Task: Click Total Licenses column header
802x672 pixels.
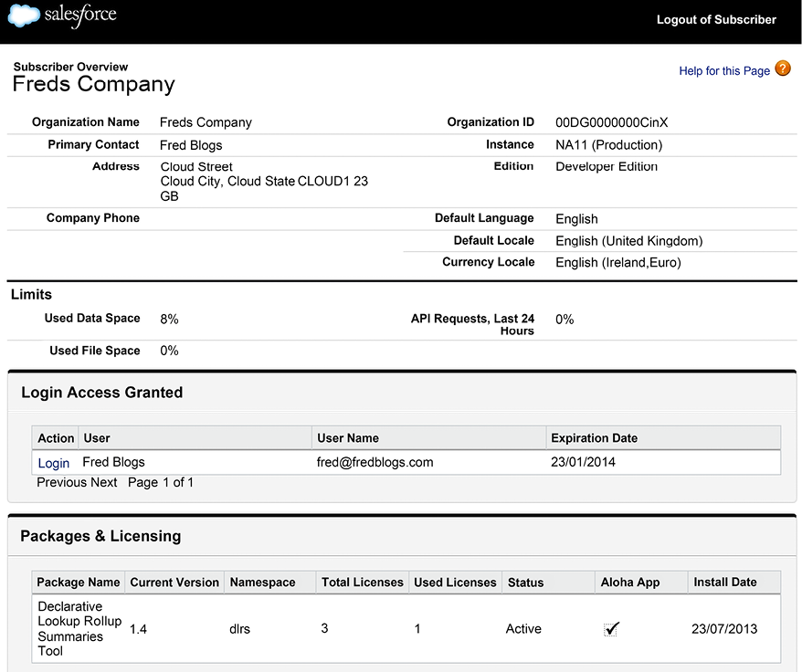Action: 362,582
